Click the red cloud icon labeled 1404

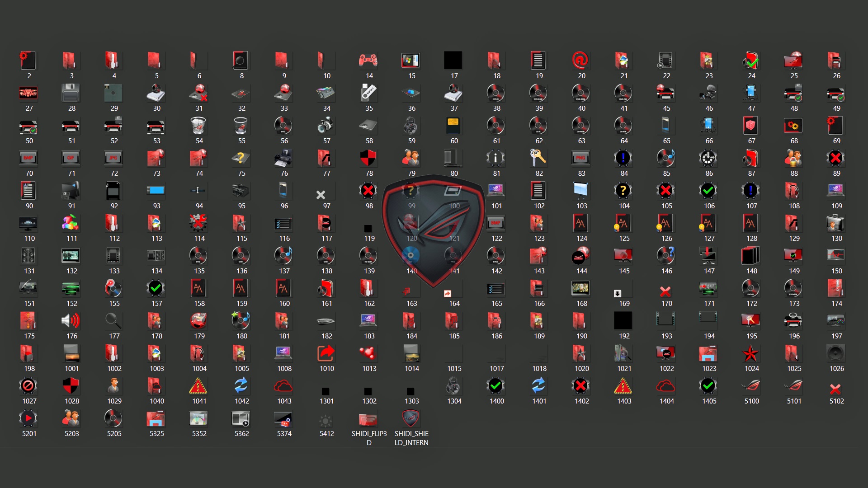(x=666, y=385)
